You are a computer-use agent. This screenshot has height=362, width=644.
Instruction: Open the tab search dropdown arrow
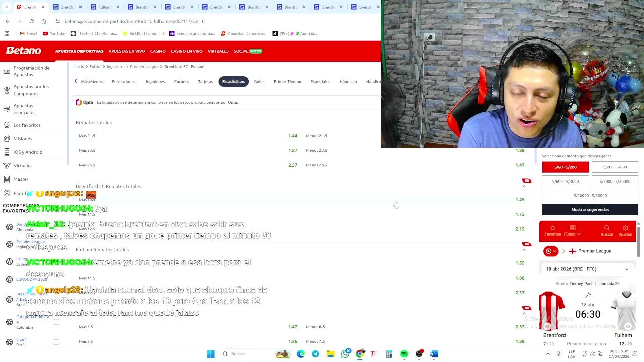[x=6, y=7]
